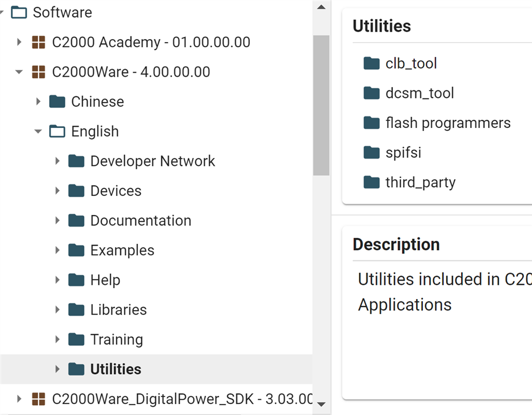Click the Chinese folder icon
This screenshot has width=532, height=415.
click(x=57, y=101)
